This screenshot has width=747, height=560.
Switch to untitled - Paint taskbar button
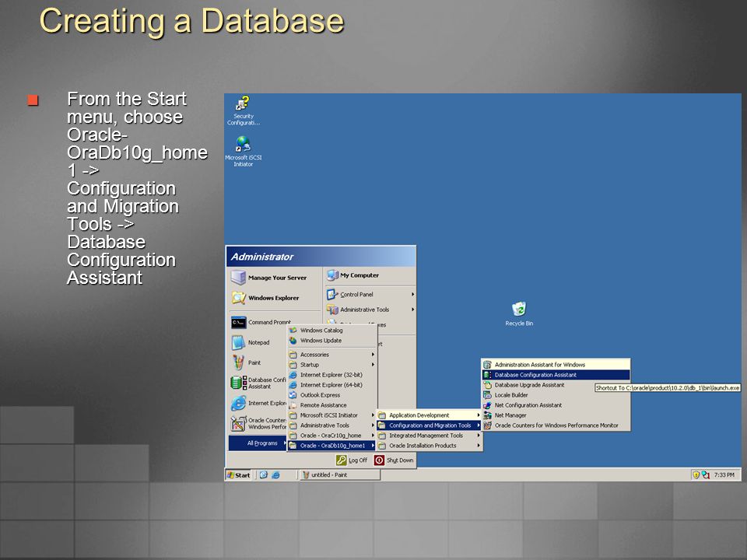(340, 474)
